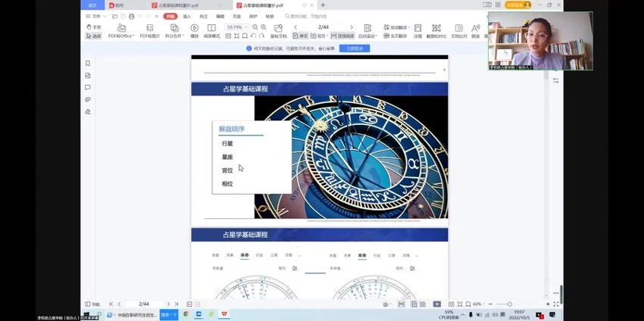
Task: Open WPS app in Windows taskbar
Action: (224, 314)
